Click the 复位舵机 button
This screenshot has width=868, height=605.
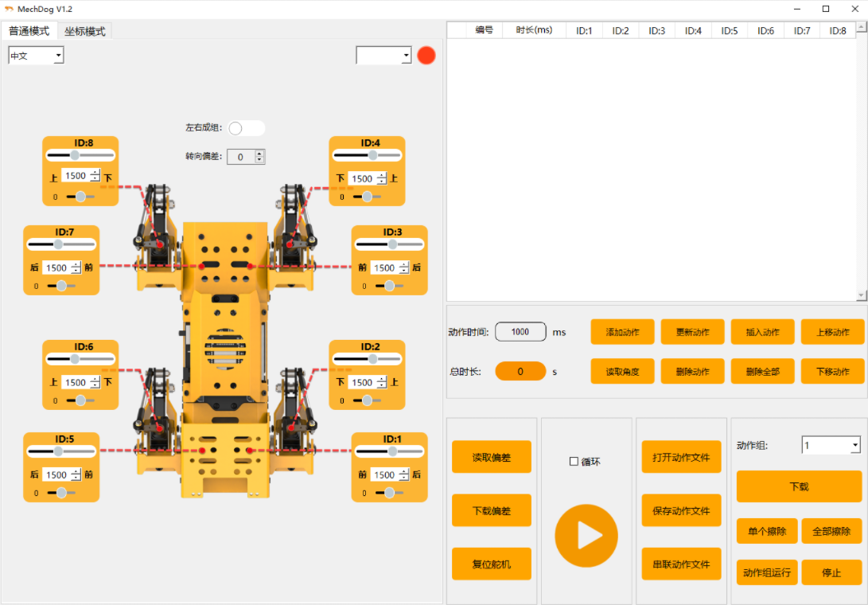click(x=492, y=564)
